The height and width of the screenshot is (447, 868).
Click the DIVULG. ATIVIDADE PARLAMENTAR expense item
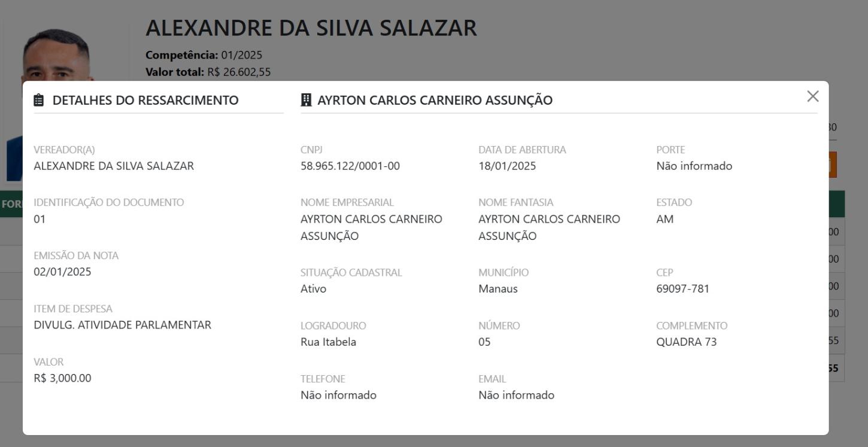tap(122, 325)
